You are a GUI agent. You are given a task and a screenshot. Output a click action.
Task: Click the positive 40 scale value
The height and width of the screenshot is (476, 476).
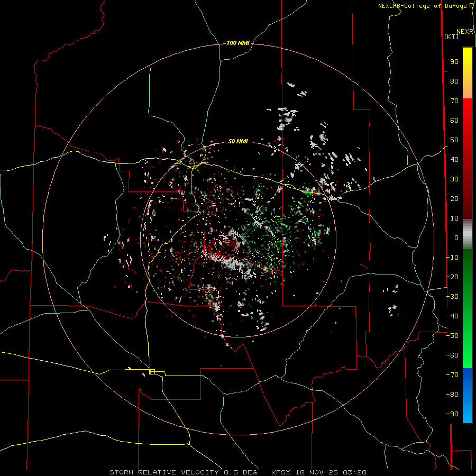[x=454, y=159]
